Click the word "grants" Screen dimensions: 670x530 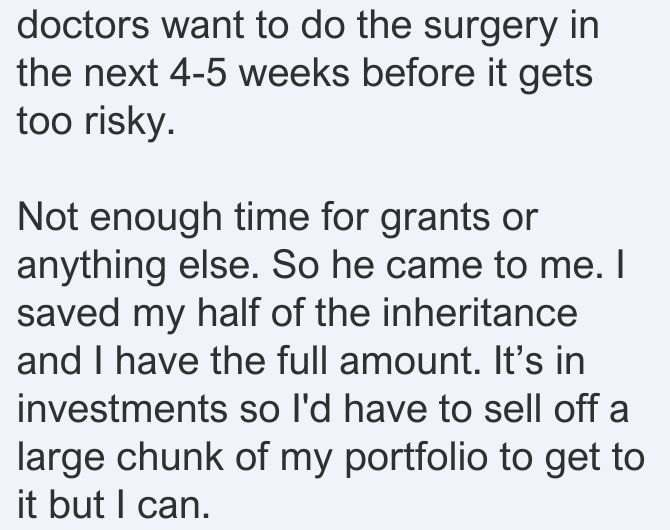coord(435,221)
